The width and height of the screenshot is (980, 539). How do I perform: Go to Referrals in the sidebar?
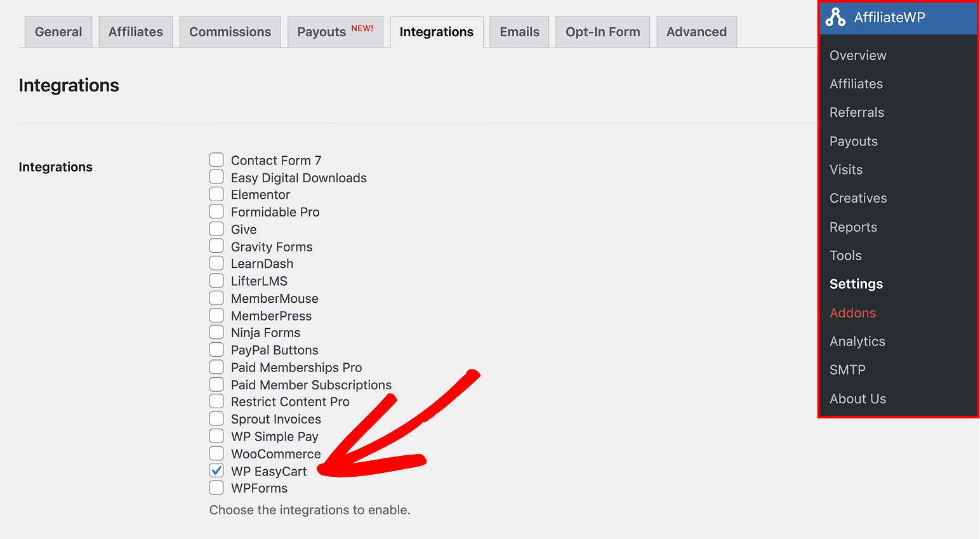point(856,112)
